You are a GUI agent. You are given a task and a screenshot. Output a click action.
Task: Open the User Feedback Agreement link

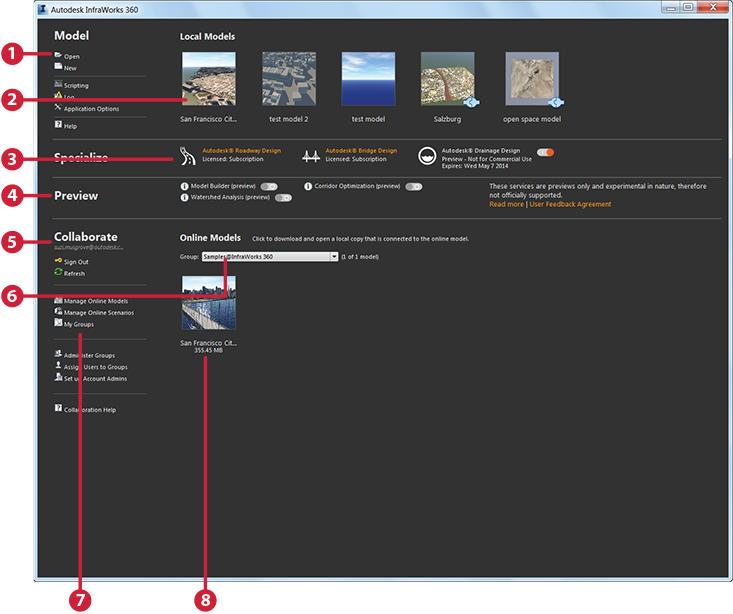570,204
